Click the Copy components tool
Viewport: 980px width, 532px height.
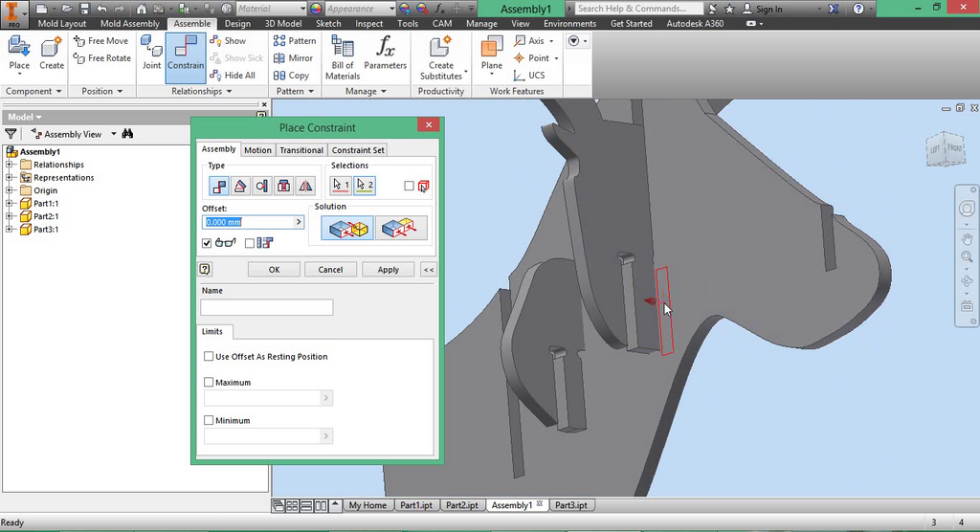[x=291, y=75]
